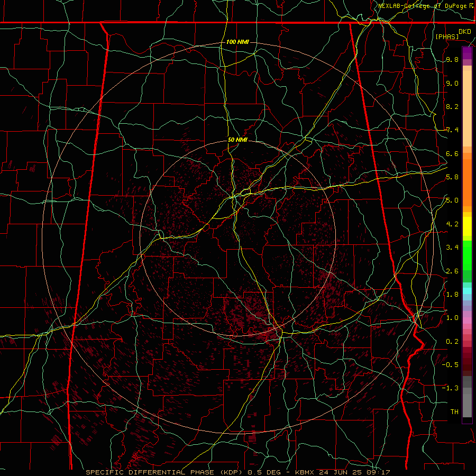Click the 9.0 value on the legend
This screenshot has width=476, height=476.
click(452, 84)
